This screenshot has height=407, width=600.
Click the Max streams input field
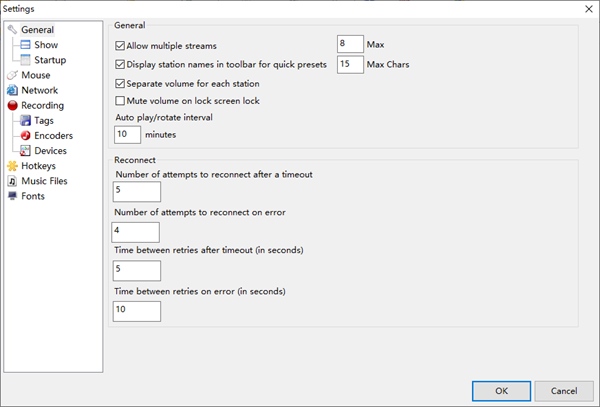point(350,44)
